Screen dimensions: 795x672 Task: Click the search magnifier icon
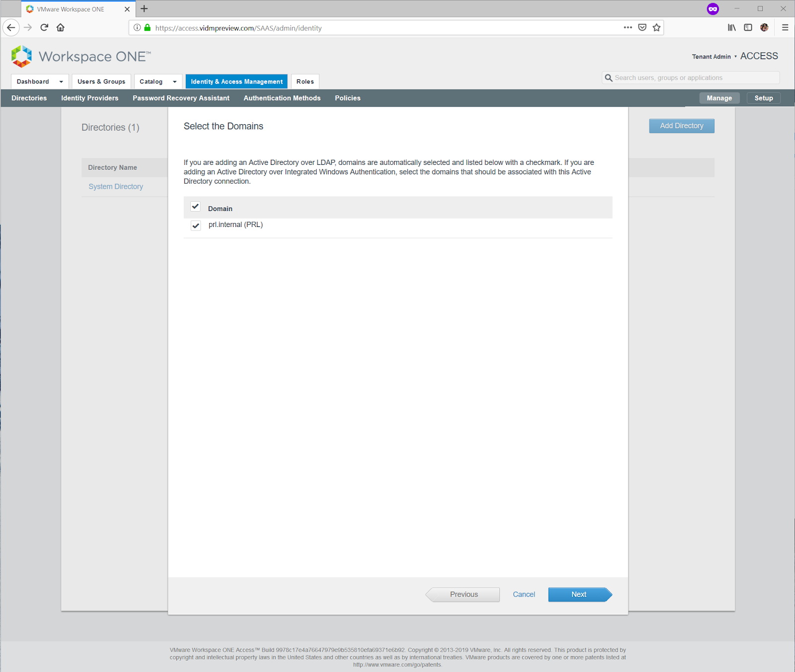coord(609,78)
